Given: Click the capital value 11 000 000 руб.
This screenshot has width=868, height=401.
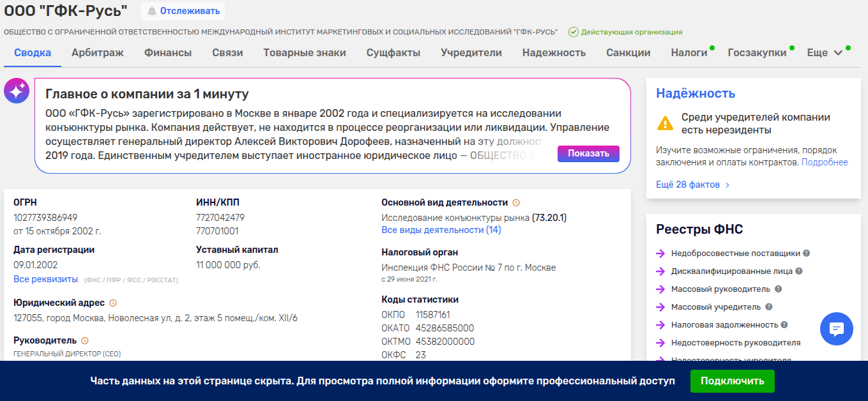Looking at the screenshot, I should point(228,265).
